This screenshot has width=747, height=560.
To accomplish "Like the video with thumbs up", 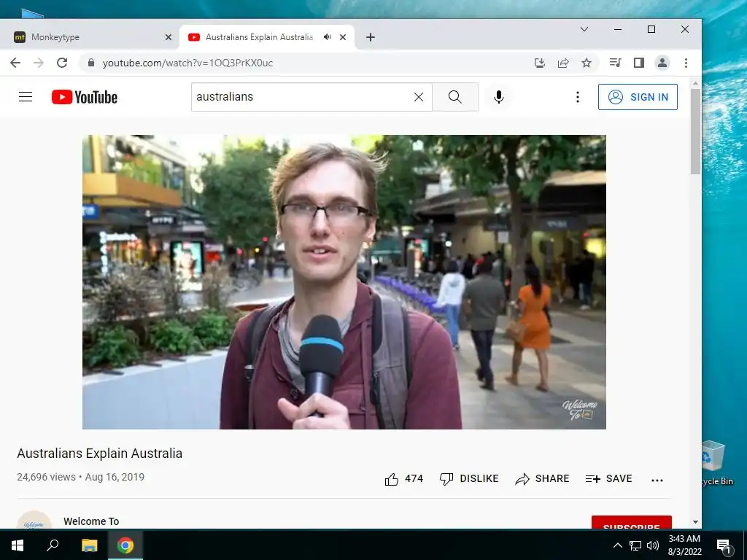I will click(x=403, y=478).
